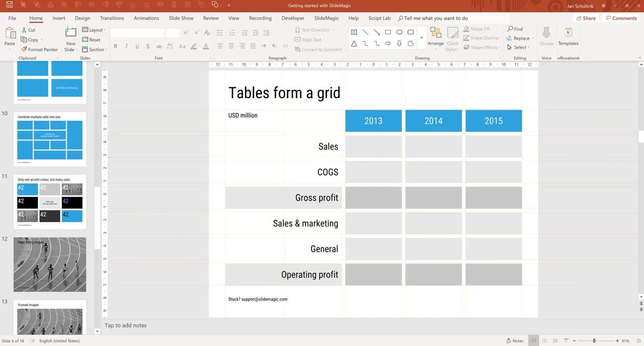
Task: Select the triangle shape tool
Action: pyautogui.click(x=354, y=43)
